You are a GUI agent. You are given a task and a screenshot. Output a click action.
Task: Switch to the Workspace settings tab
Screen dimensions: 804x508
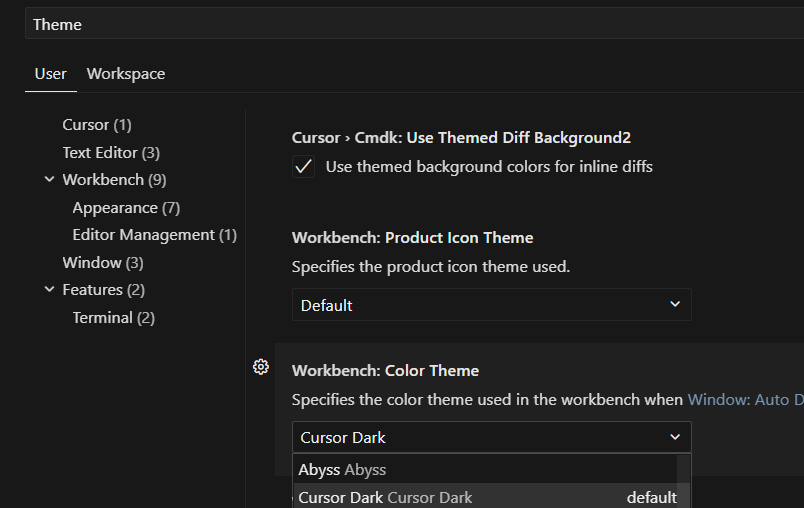tap(126, 74)
